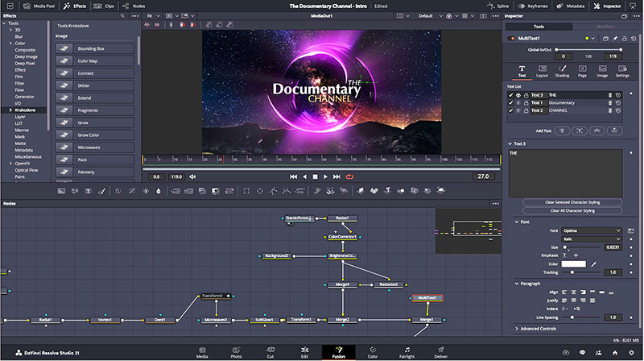The width and height of the screenshot is (644, 361).
Task: Add a Brightness Contrast node from the toolbar
Action: (146, 191)
